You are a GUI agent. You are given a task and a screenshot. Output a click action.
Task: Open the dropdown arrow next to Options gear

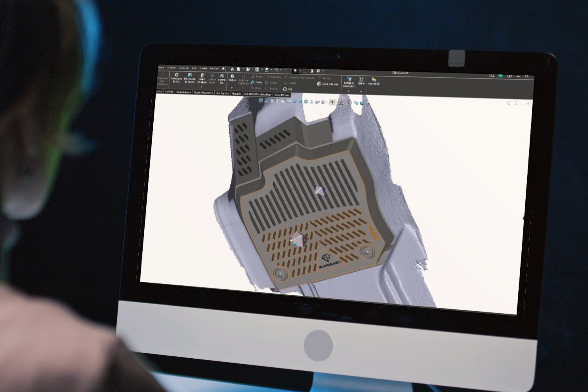(323, 71)
